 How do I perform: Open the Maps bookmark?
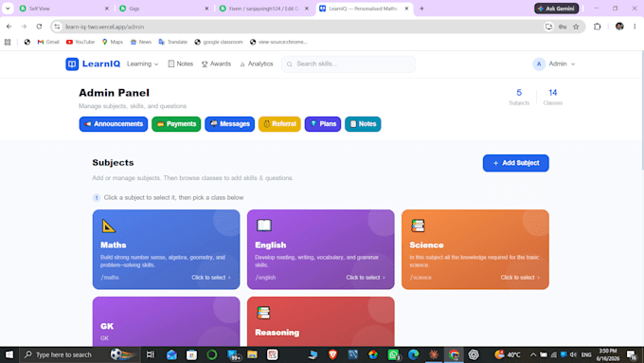[x=113, y=42]
